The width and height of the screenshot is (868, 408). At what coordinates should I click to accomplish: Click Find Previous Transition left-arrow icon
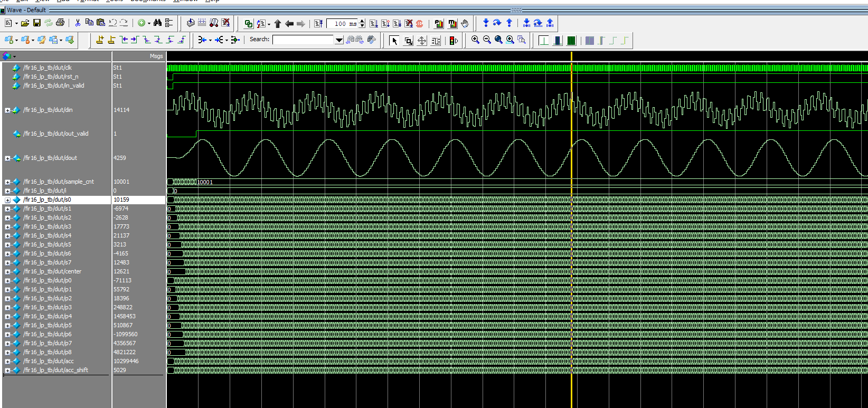123,40
